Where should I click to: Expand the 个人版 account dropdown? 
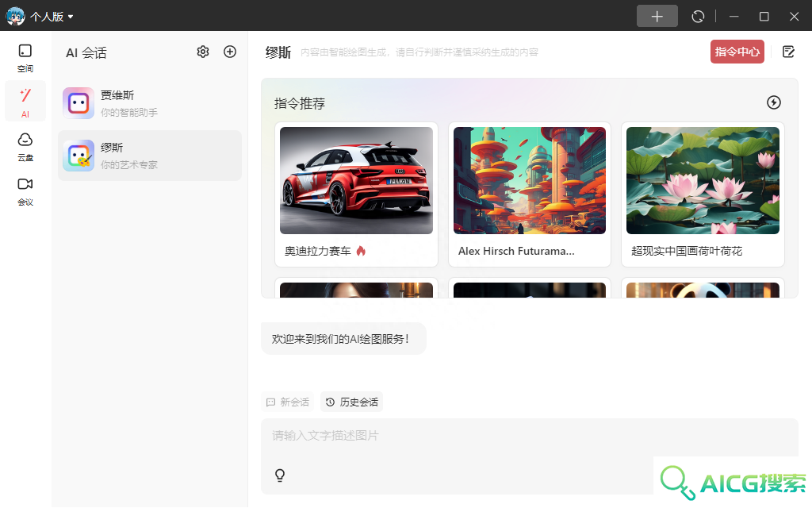tap(52, 17)
